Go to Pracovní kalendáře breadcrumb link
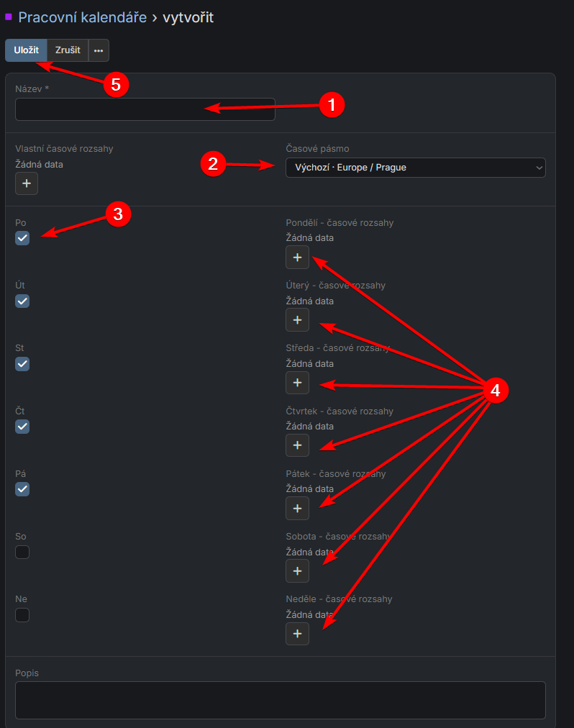The height and width of the screenshot is (728, 574). tap(82, 17)
